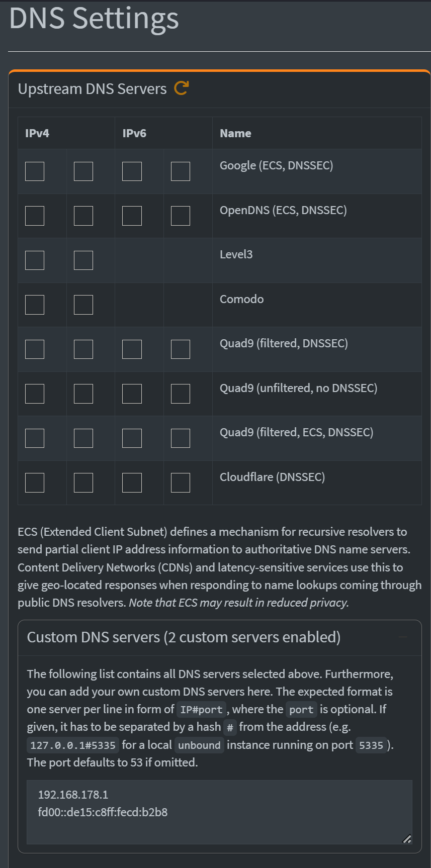Enable Comodo's first IPv4 checkbox
The width and height of the screenshot is (431, 868).
[x=35, y=305]
